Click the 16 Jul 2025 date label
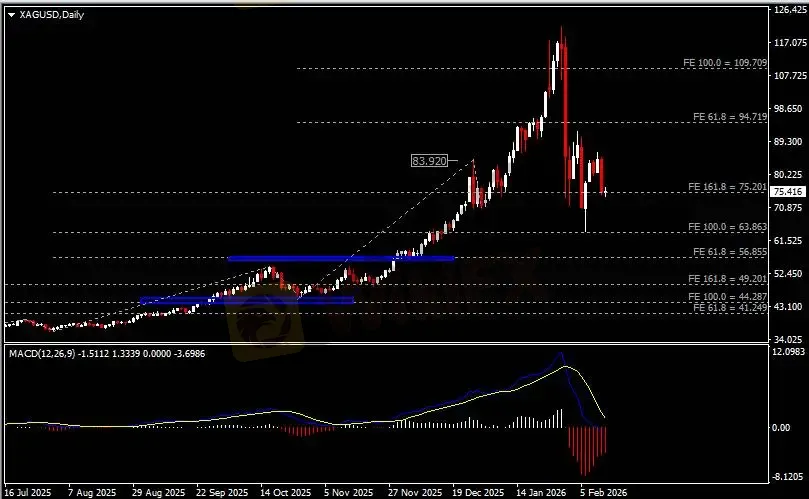809x499 pixels. (x=28, y=492)
